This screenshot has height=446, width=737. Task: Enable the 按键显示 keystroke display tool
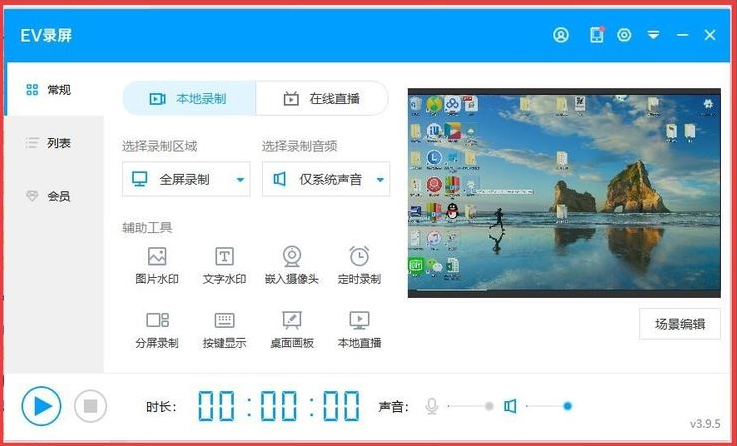(x=224, y=330)
